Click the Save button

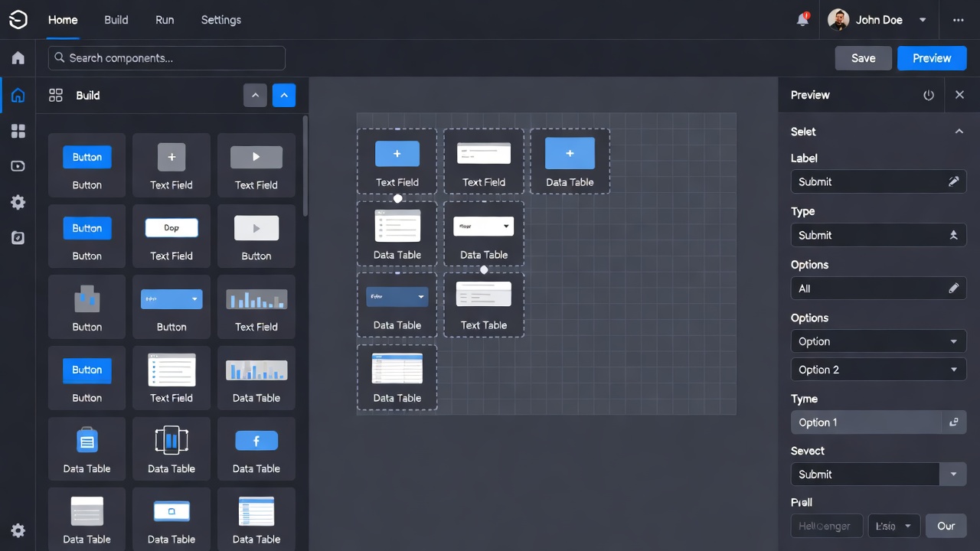pyautogui.click(x=863, y=57)
